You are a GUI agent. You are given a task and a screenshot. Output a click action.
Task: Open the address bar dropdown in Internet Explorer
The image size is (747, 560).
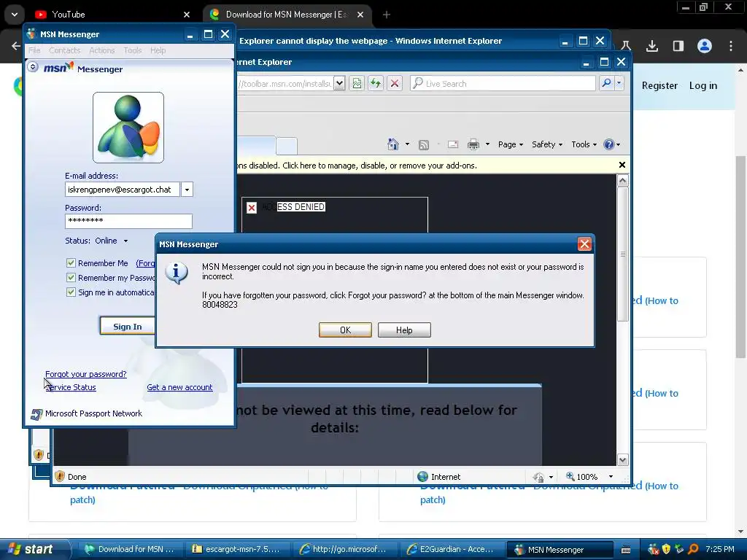[x=339, y=83]
